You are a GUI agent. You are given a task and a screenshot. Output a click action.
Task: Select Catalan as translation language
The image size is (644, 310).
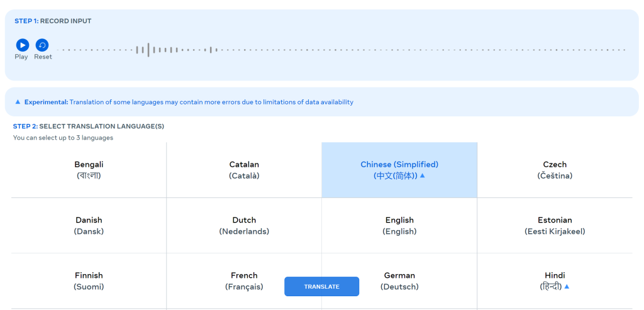[x=244, y=170]
